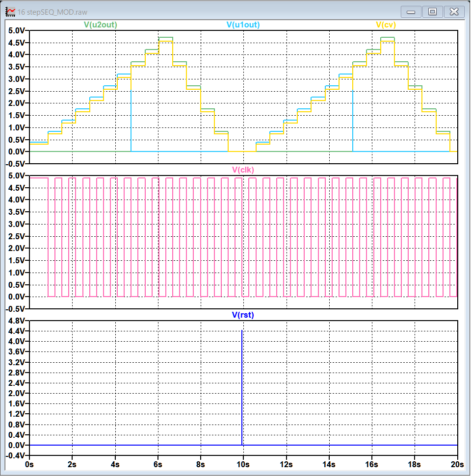Screen dimensions: 471x476
Task: Click the 1.6V label on rst pane axis
Action: click(16, 404)
